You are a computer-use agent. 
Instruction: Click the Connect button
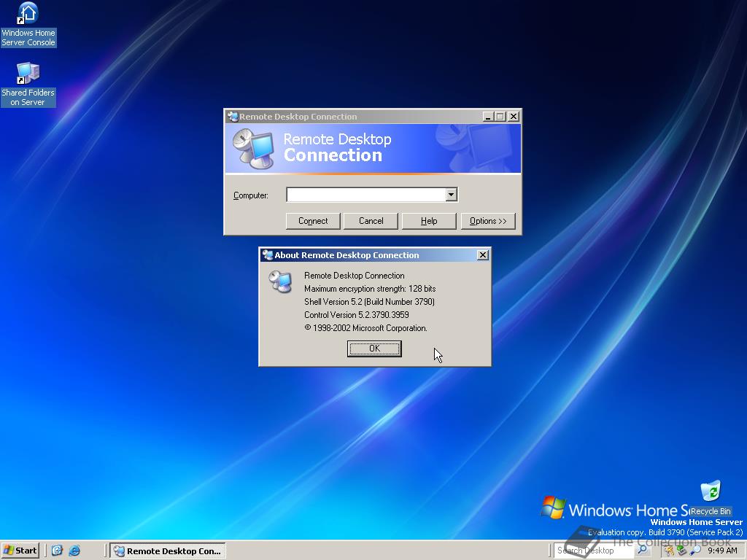click(x=313, y=221)
